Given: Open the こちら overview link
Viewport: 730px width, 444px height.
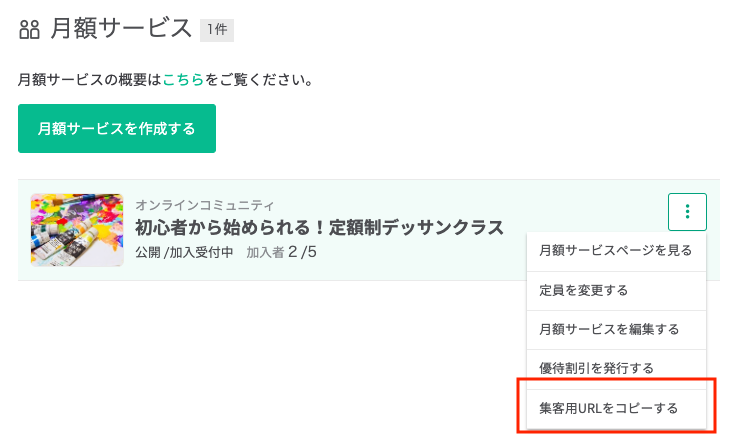Looking at the screenshot, I should click(x=183, y=80).
